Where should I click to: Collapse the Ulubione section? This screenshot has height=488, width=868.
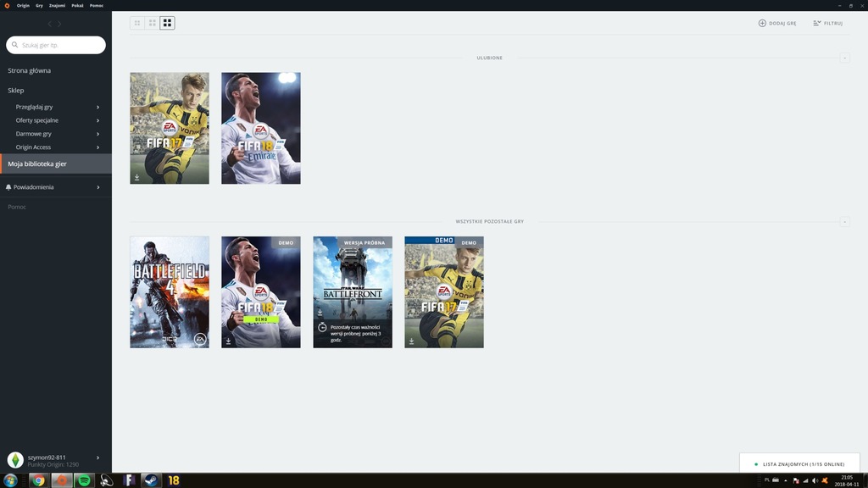coord(845,58)
